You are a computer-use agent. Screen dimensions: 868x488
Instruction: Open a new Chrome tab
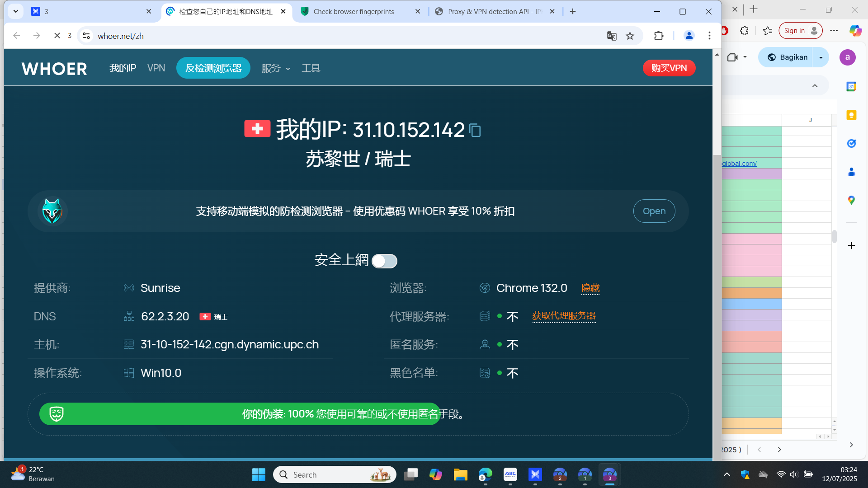(573, 11)
